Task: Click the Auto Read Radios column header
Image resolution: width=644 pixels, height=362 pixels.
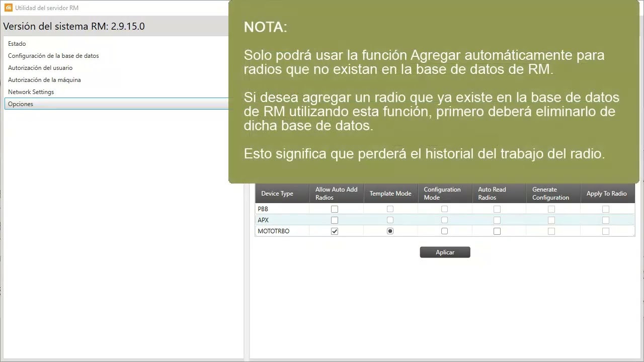Action: click(x=499, y=194)
